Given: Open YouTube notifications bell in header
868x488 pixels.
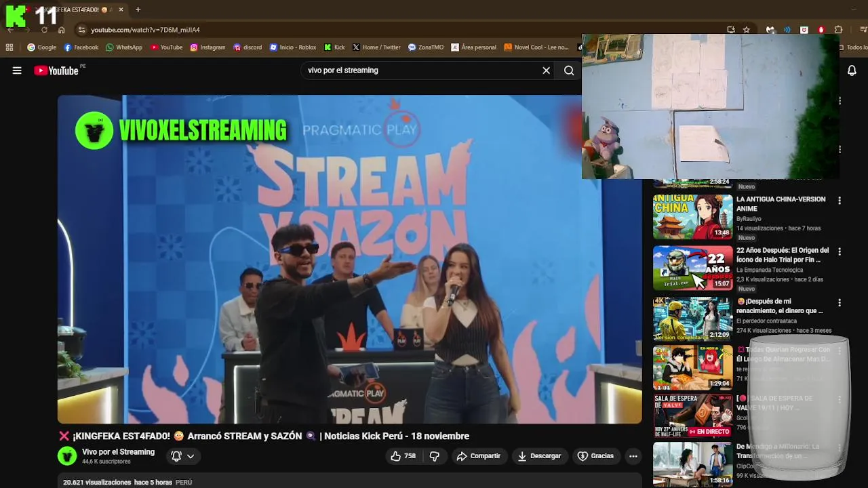Looking at the screenshot, I should tap(852, 70).
